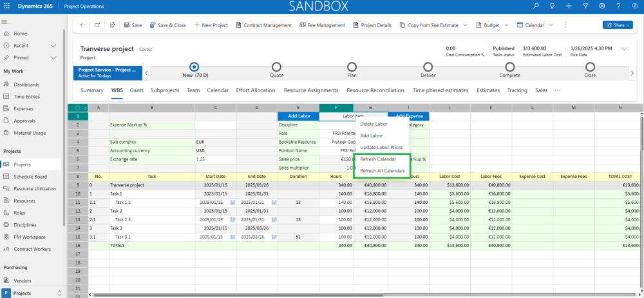Expand the Budget dropdown
This screenshot has width=644, height=298.
coord(506,25)
